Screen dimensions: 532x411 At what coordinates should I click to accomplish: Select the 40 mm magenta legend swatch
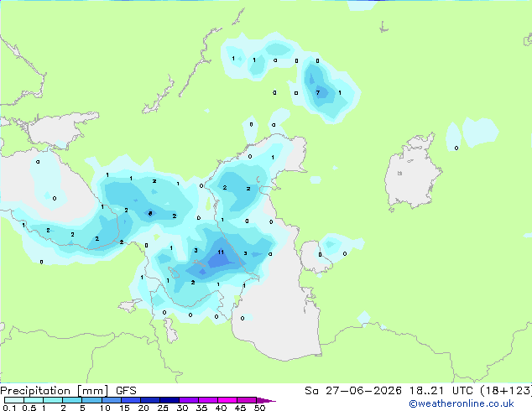coord(227,400)
